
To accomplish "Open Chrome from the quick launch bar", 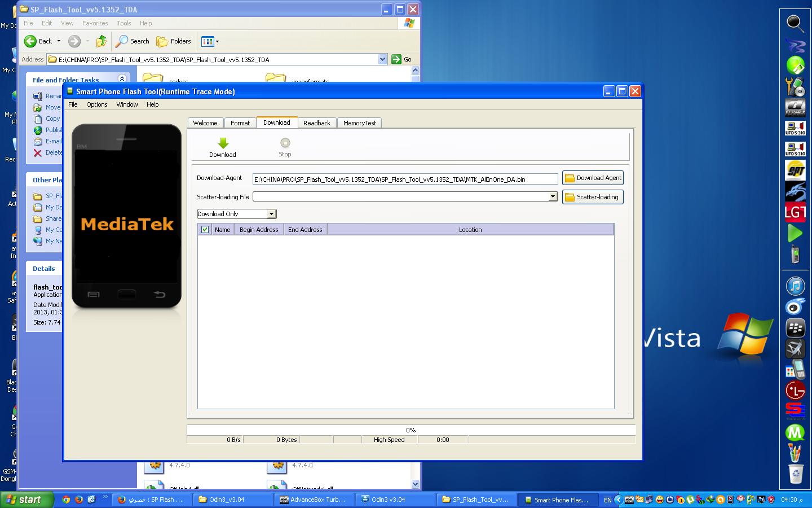I will [x=66, y=500].
